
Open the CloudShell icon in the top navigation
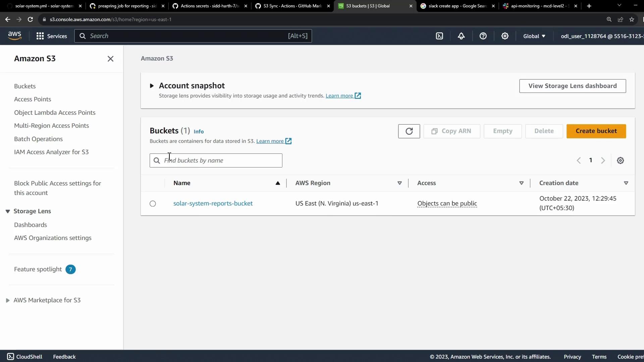coord(439,36)
